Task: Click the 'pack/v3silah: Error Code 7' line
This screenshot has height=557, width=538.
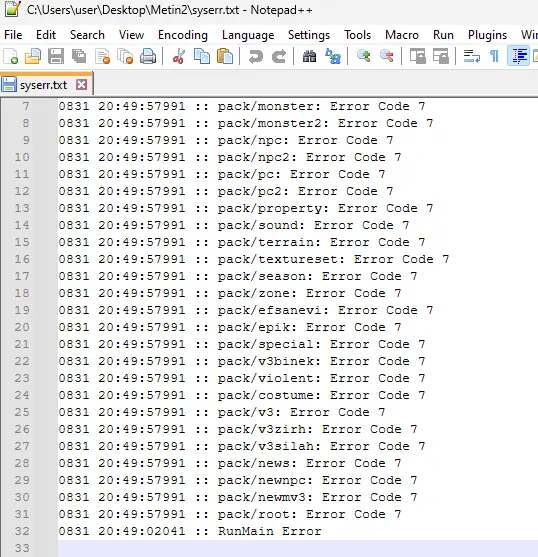Action: [241, 447]
